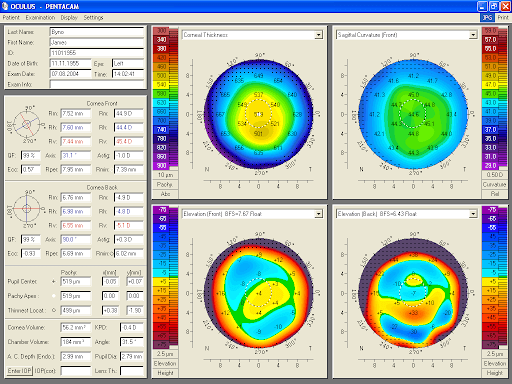Click the Eye field showing Left
The height and width of the screenshot is (384, 512).
(x=128, y=63)
